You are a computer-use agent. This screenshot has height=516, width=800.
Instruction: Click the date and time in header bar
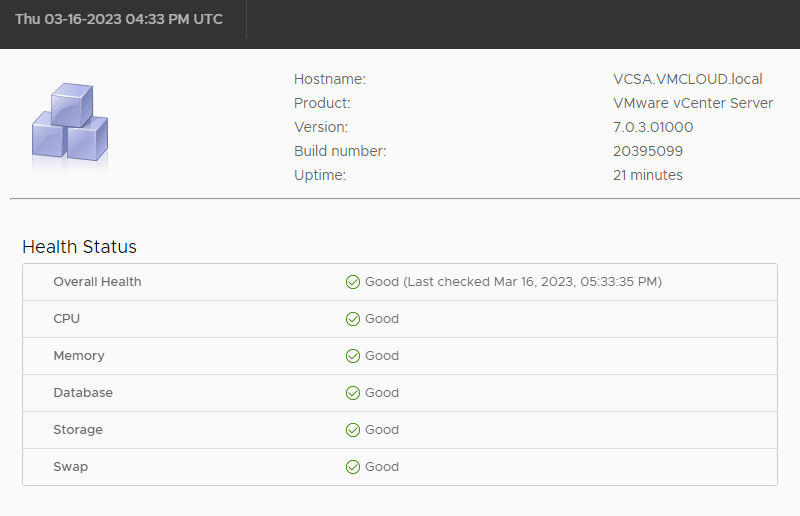point(119,20)
